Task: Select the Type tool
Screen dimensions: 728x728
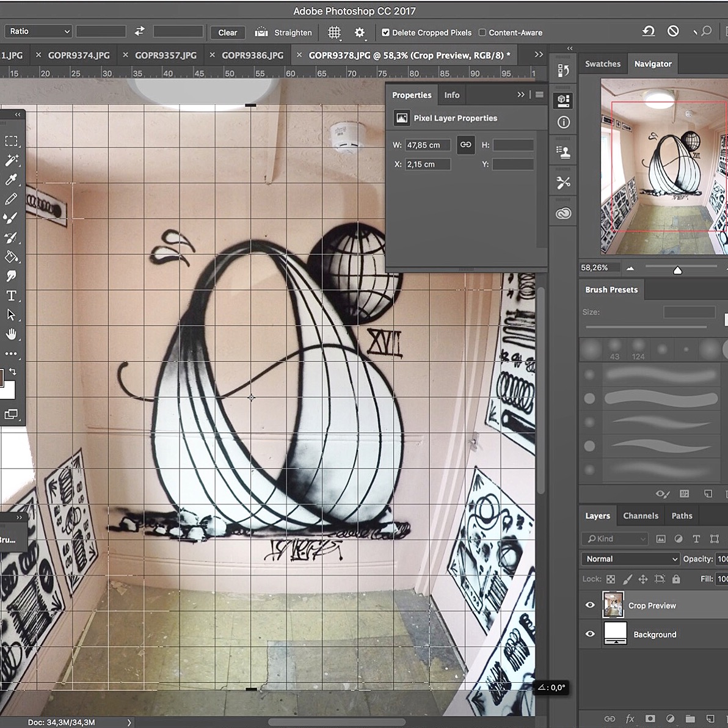Action: 11,296
